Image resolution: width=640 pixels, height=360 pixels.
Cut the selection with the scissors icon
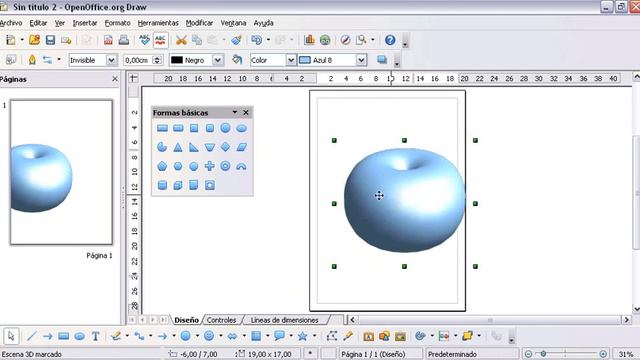coord(181,40)
